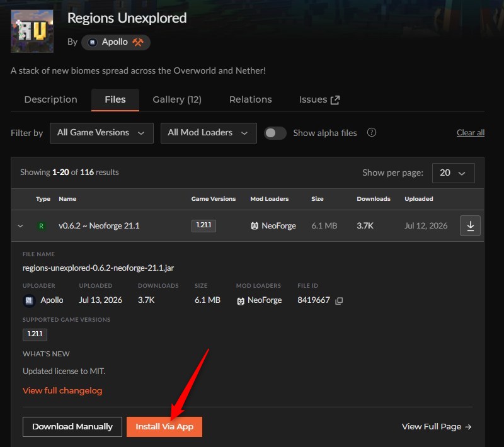This screenshot has width=504, height=447.
Task: Click the v0.6.2 ~ Neoforge 21.1 file name
Action: pos(99,226)
